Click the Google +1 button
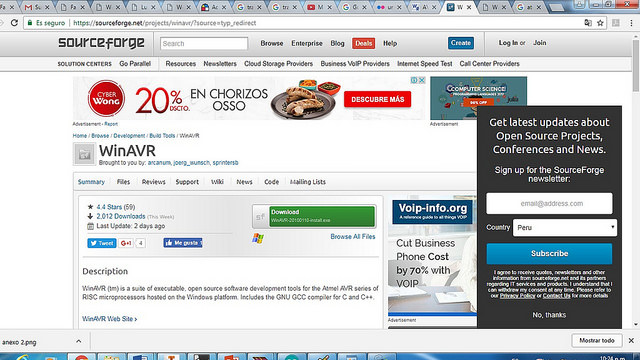Image resolution: width=640 pixels, height=360 pixels. 126,243
